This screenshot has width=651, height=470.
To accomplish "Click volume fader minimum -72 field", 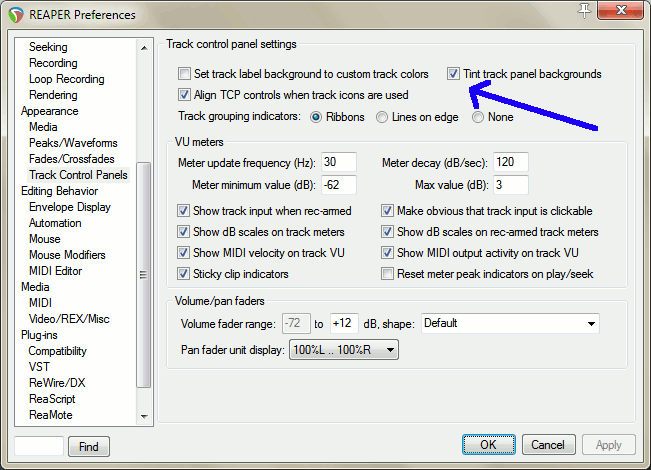I will [296, 323].
